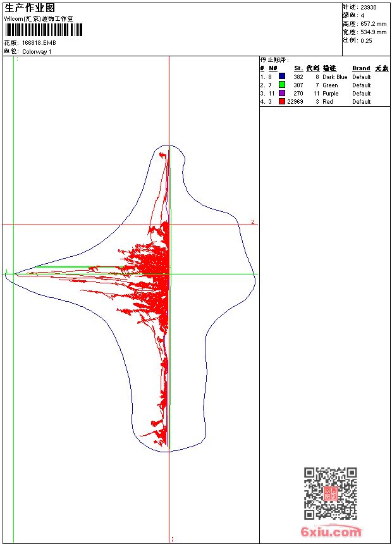Select Default brand in Red row
Image resolution: width=392 pixels, height=544 pixels.
[362, 102]
